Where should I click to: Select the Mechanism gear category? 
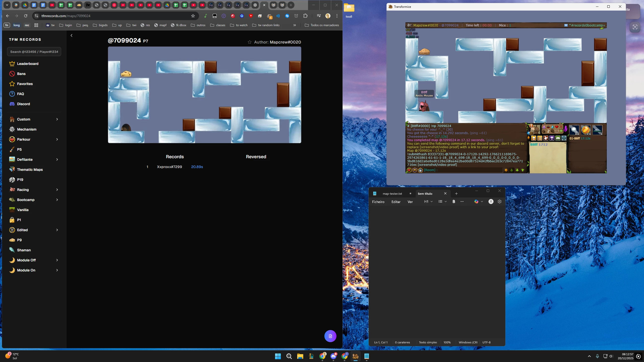click(12, 129)
